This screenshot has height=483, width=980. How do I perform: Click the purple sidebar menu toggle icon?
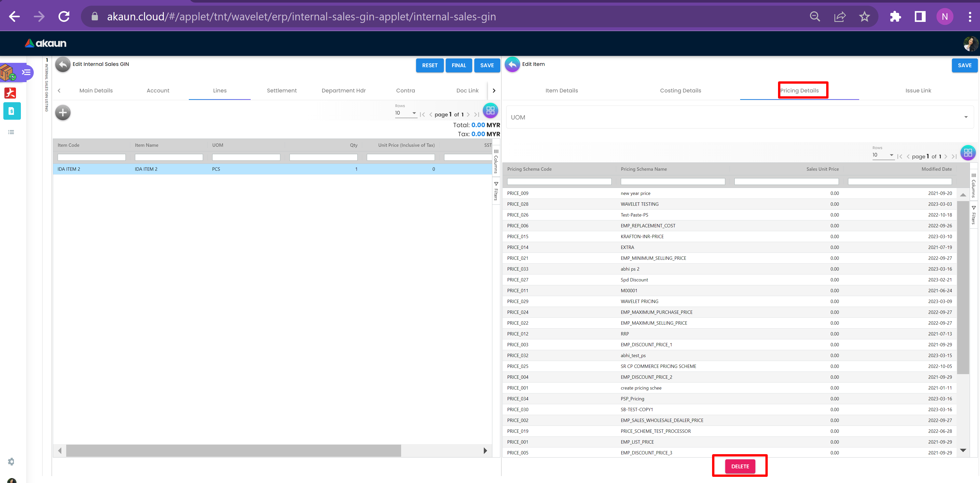pos(26,72)
